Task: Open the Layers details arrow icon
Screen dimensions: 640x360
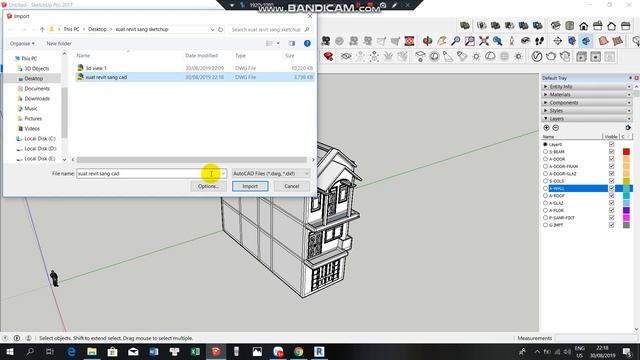Action: [628, 128]
